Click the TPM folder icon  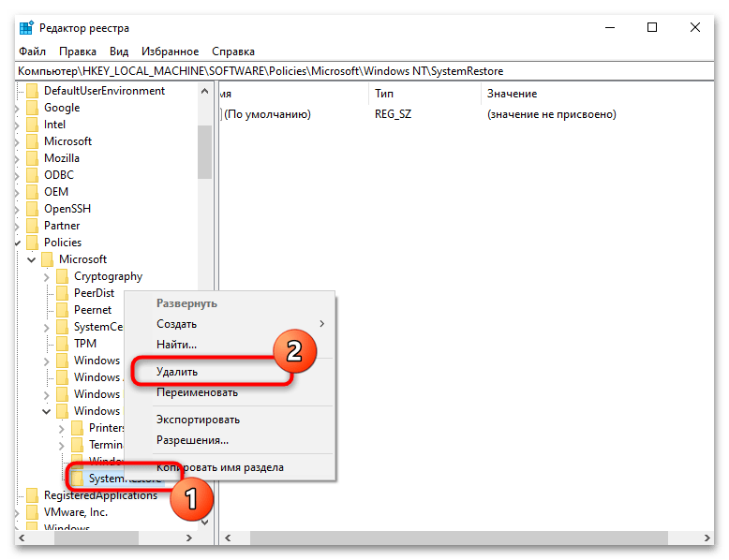(62, 344)
